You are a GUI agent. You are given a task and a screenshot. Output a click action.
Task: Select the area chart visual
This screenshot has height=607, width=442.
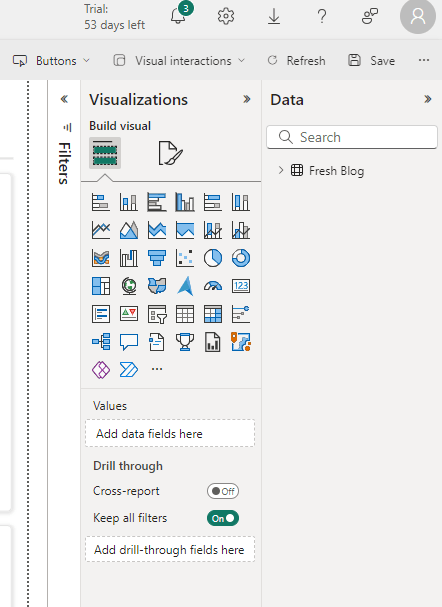click(128, 230)
